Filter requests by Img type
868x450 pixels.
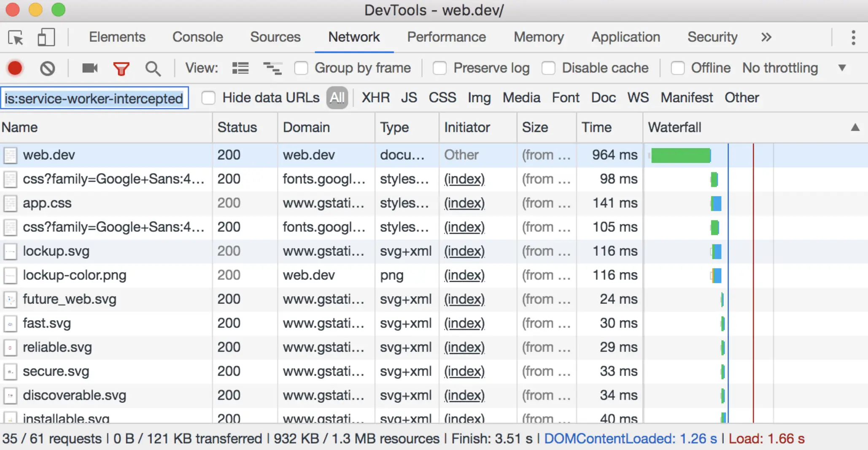pyautogui.click(x=480, y=98)
